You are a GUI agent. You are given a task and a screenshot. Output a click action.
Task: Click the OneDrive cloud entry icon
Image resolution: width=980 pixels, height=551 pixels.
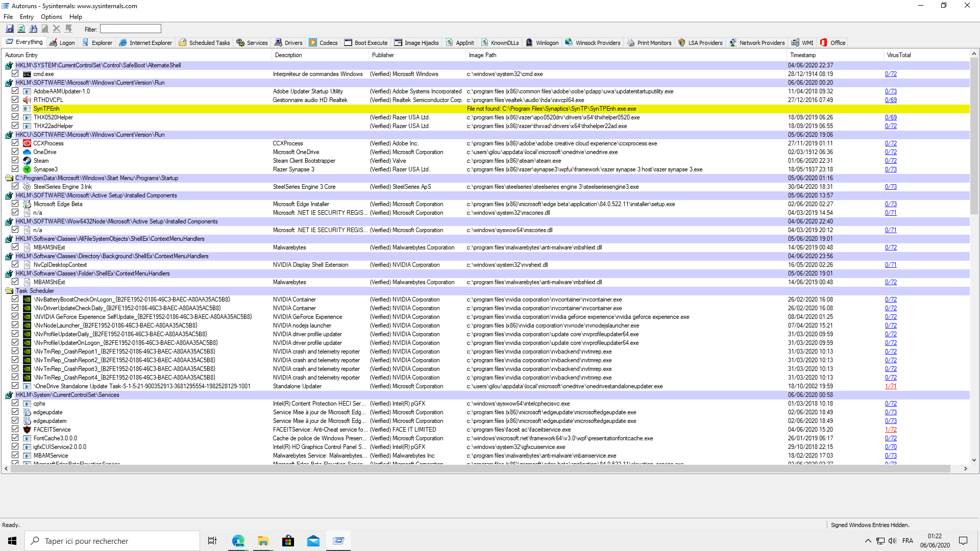tap(27, 152)
